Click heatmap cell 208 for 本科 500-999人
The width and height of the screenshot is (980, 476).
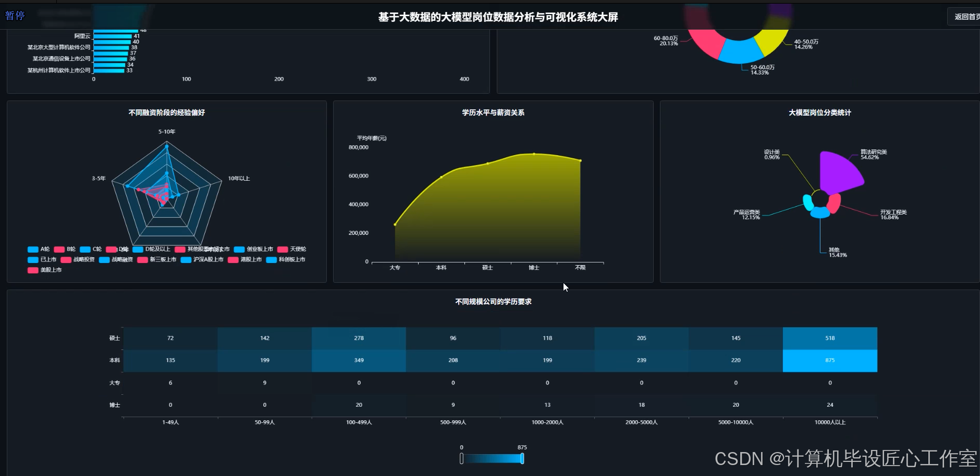453,360
